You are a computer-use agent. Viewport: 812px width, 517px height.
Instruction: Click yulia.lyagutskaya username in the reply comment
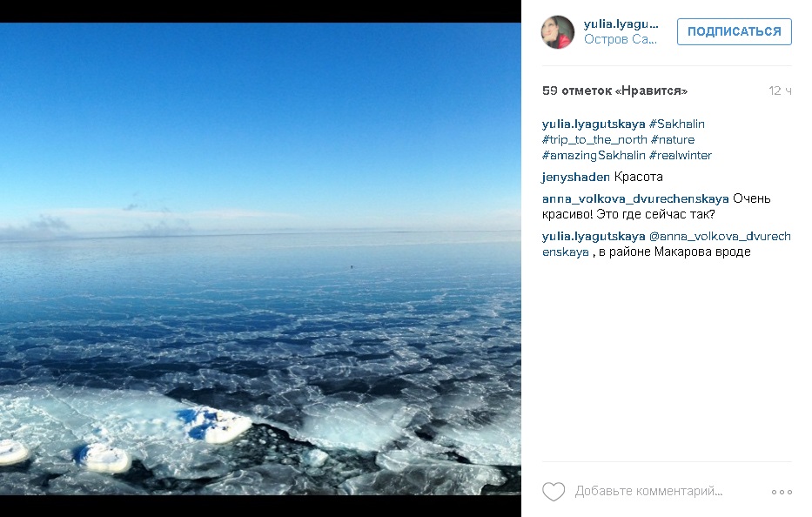point(594,236)
